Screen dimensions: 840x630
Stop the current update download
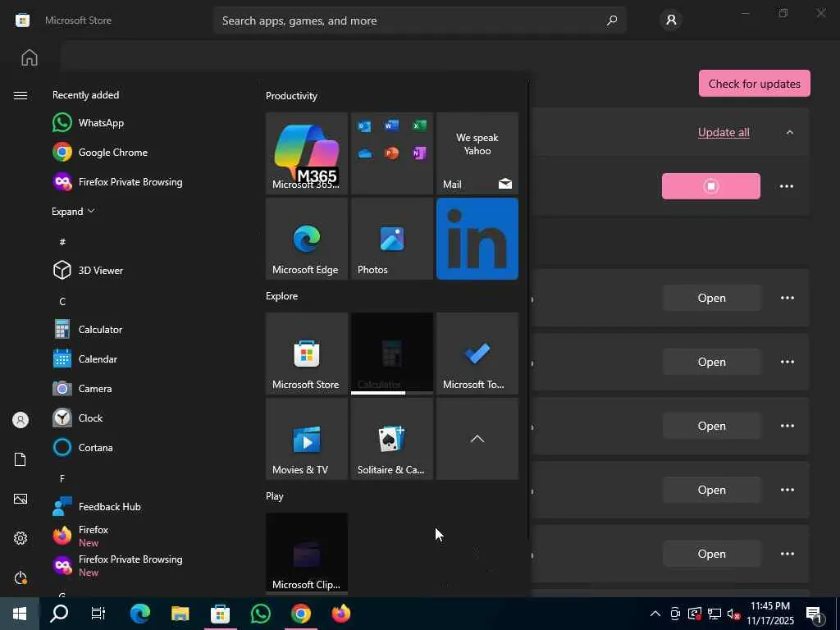[x=711, y=186]
